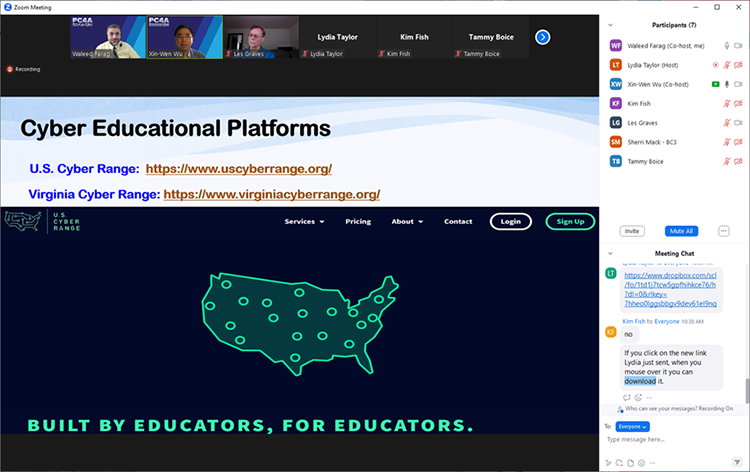Select the Lydia Taylor participant tile
This screenshot has width=750, height=472.
point(337,37)
